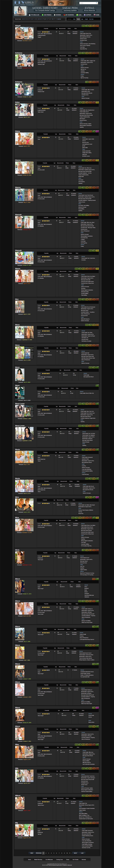Go to the Next page
114x868 pixels.
76,853
